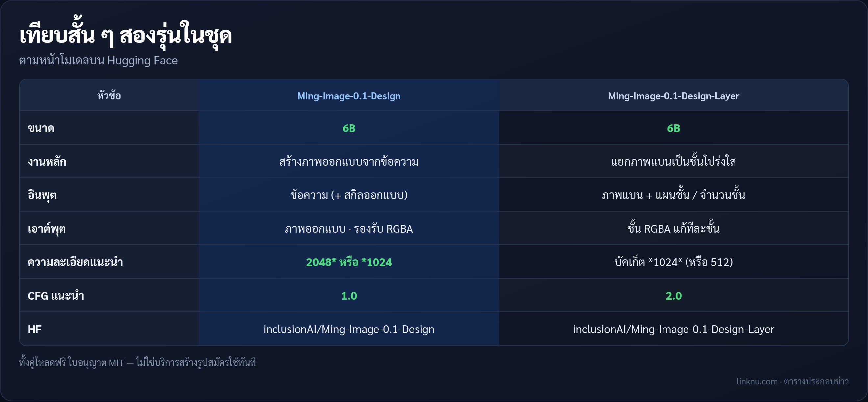Click the "อินพุต" row label
This screenshot has width=868, height=402.
coord(42,195)
